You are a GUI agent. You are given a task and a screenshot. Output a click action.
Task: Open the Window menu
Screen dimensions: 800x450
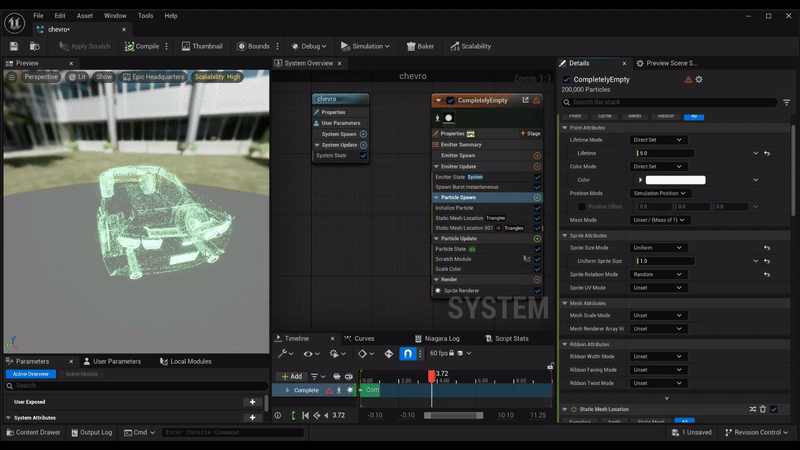[x=115, y=16]
